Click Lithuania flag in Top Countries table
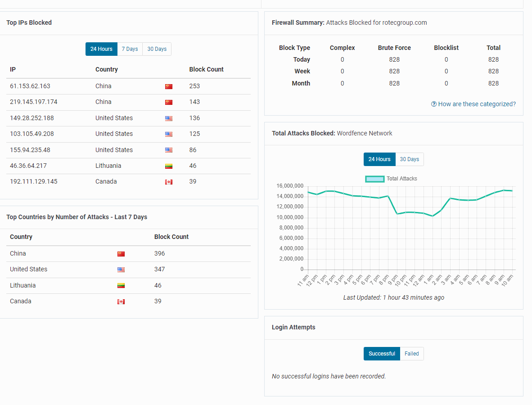The height and width of the screenshot is (405, 532). [x=121, y=286]
